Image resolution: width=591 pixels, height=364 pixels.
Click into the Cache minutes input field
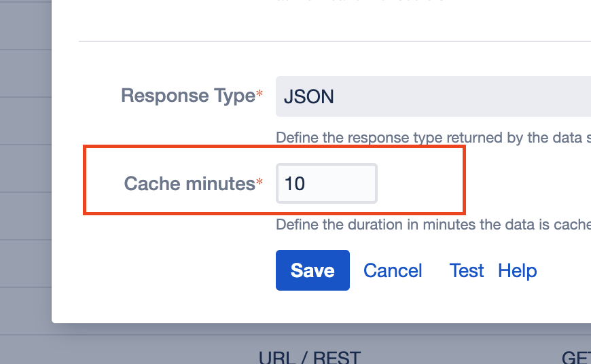(x=326, y=183)
